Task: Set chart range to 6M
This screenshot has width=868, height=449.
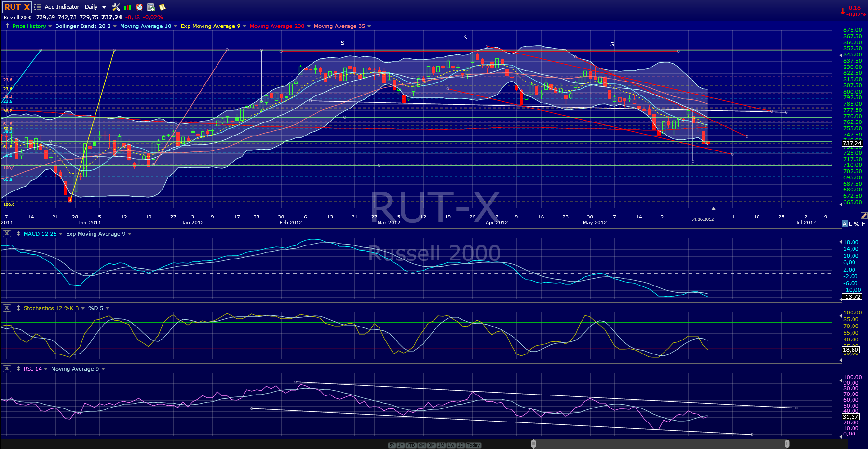Action: (421, 445)
